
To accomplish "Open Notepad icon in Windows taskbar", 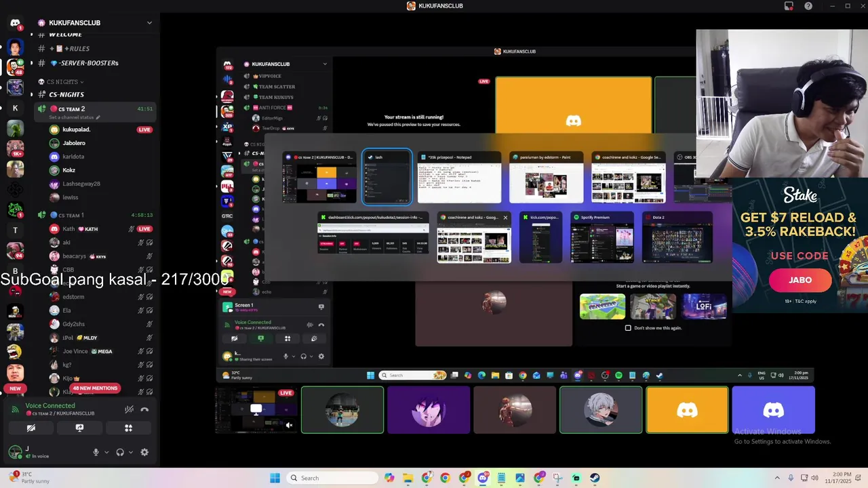I will pyautogui.click(x=501, y=478).
